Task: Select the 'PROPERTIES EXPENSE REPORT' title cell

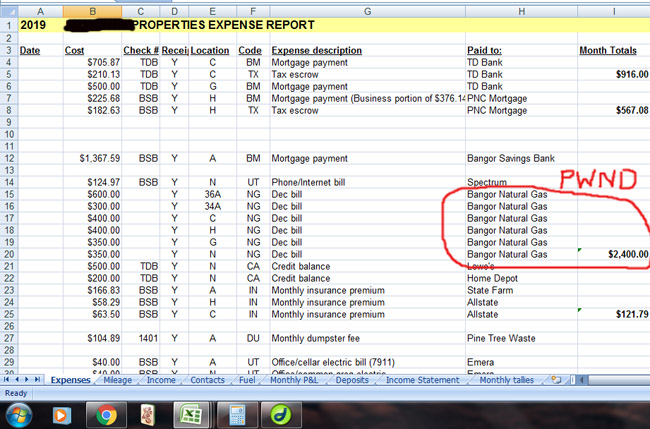Action: [x=223, y=25]
